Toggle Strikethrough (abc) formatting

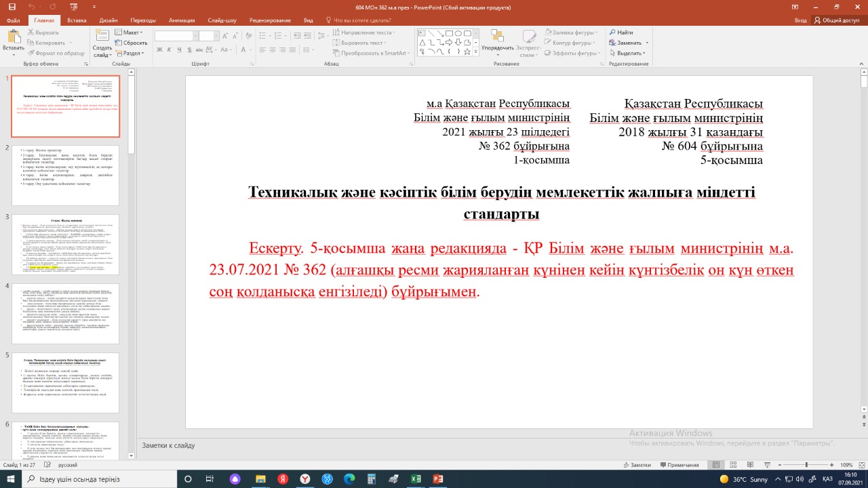pyautogui.click(x=199, y=49)
